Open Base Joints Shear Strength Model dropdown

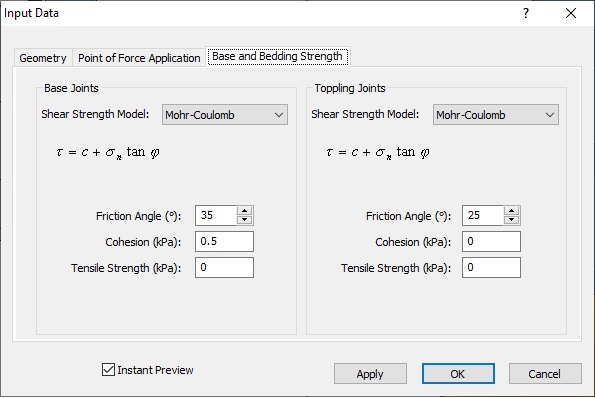click(x=225, y=115)
